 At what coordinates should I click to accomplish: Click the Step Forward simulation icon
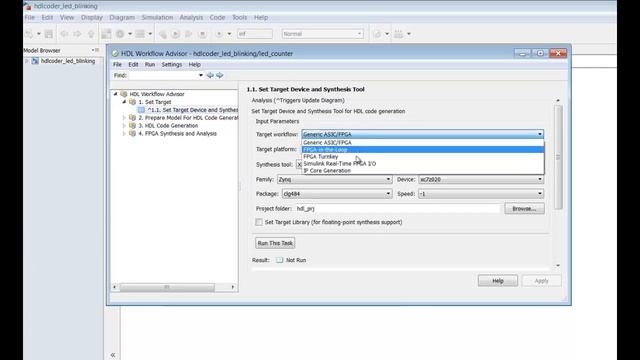189,34
